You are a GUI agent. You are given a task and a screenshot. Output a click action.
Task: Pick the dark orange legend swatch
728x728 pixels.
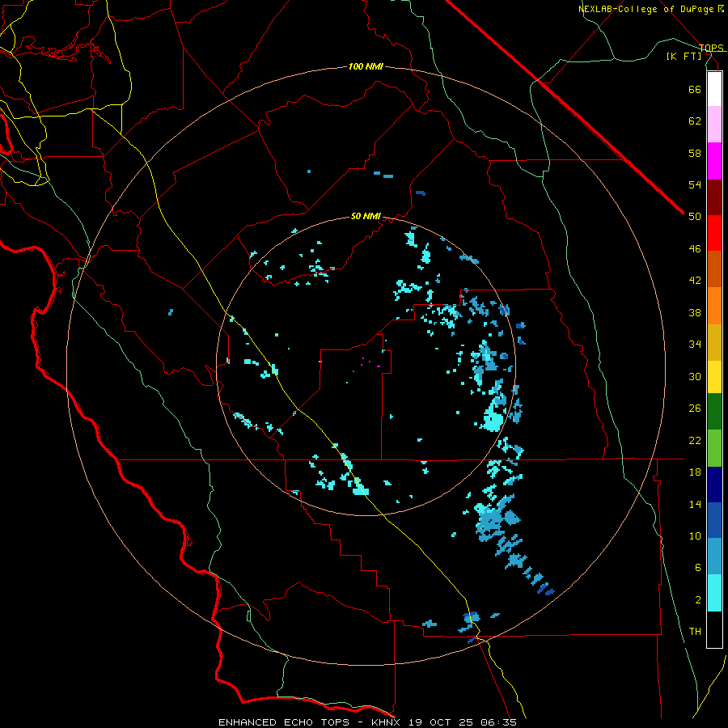tap(714, 269)
